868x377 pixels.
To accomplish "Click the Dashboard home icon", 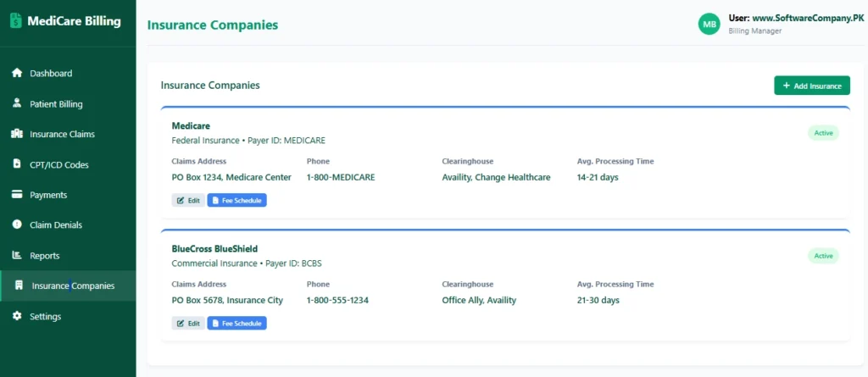I will (x=17, y=74).
